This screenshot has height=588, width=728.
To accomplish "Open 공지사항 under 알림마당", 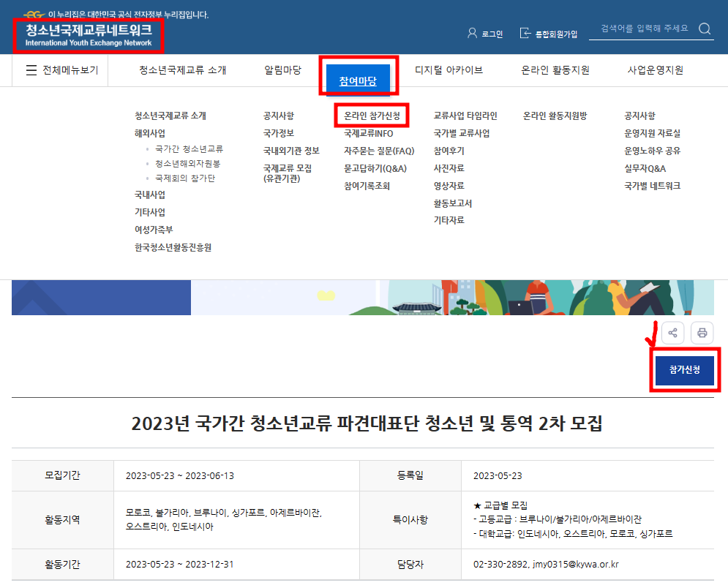I will [x=279, y=116].
